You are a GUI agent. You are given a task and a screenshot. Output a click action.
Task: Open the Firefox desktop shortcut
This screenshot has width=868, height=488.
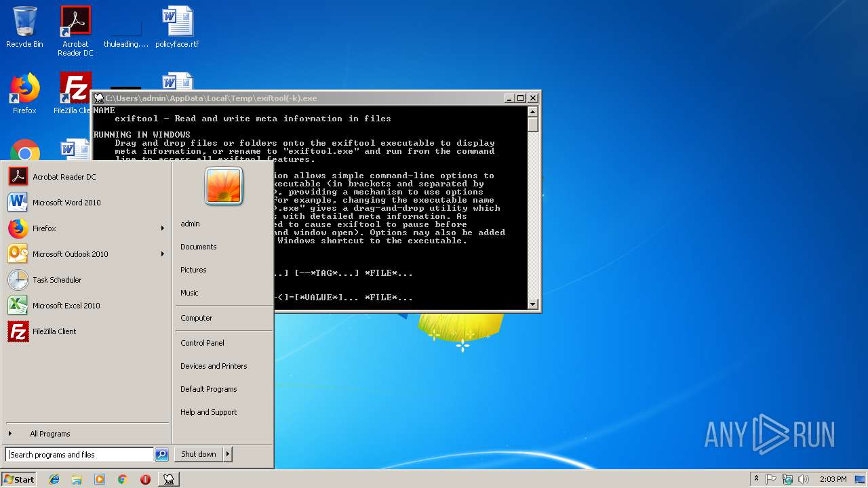(24, 94)
